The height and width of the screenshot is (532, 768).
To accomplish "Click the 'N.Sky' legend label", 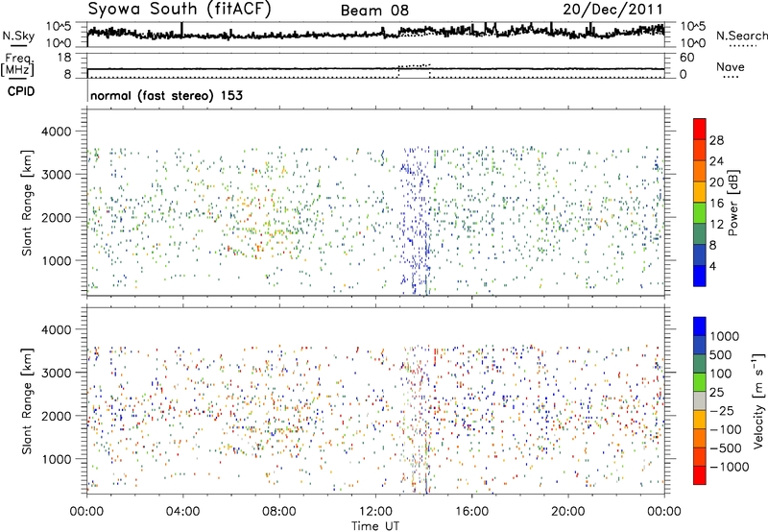I will 18,36.
